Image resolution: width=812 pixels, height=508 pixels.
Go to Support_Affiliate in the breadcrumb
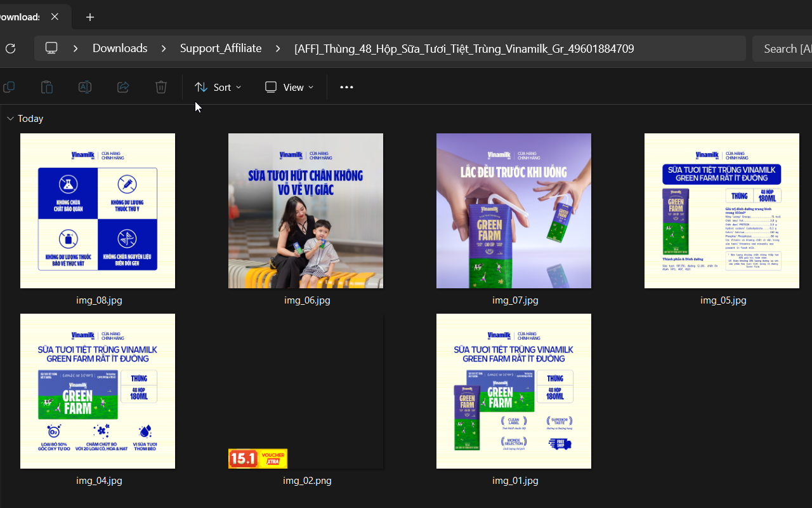221,48
